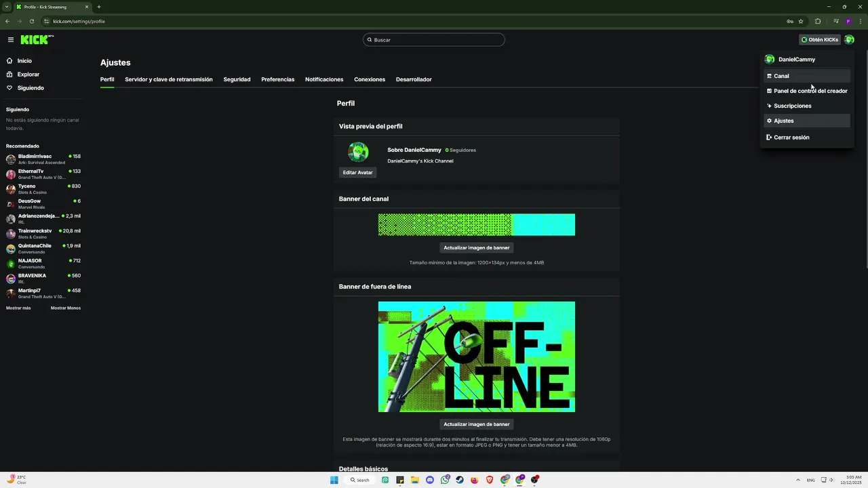Open a new browser tab
The height and width of the screenshot is (488, 868).
[99, 7]
